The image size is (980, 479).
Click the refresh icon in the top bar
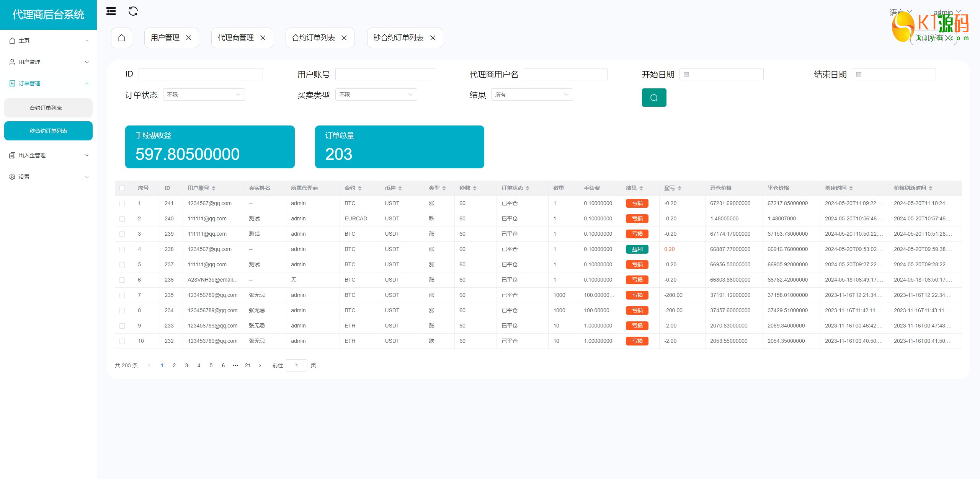(133, 11)
